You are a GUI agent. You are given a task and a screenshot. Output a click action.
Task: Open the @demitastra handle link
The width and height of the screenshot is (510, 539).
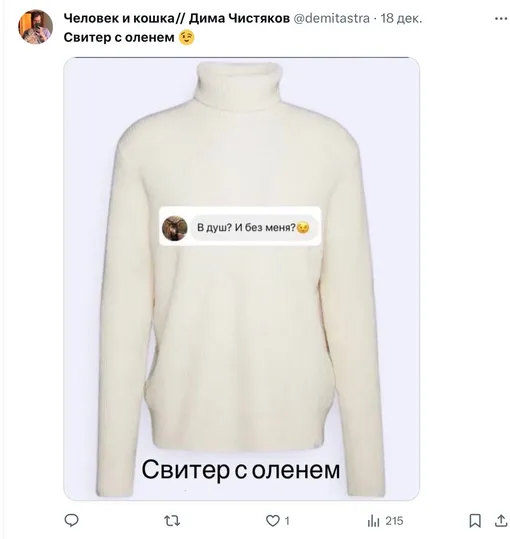[x=331, y=18]
